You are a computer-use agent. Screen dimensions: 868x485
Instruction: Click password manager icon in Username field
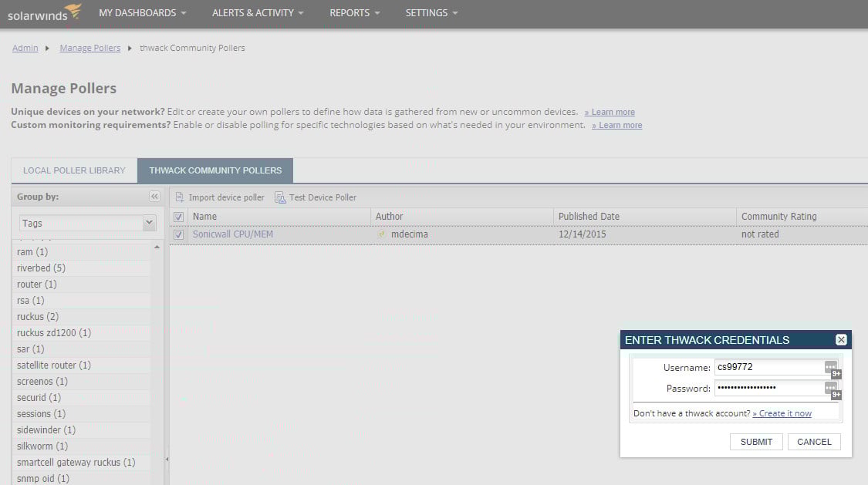pyautogui.click(x=832, y=369)
